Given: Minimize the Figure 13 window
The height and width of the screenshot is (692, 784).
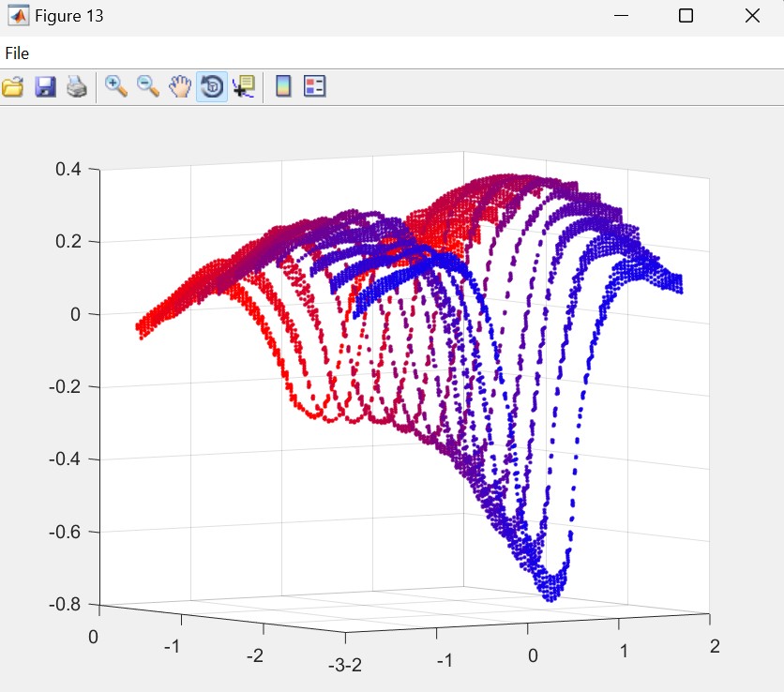Looking at the screenshot, I should click(620, 16).
